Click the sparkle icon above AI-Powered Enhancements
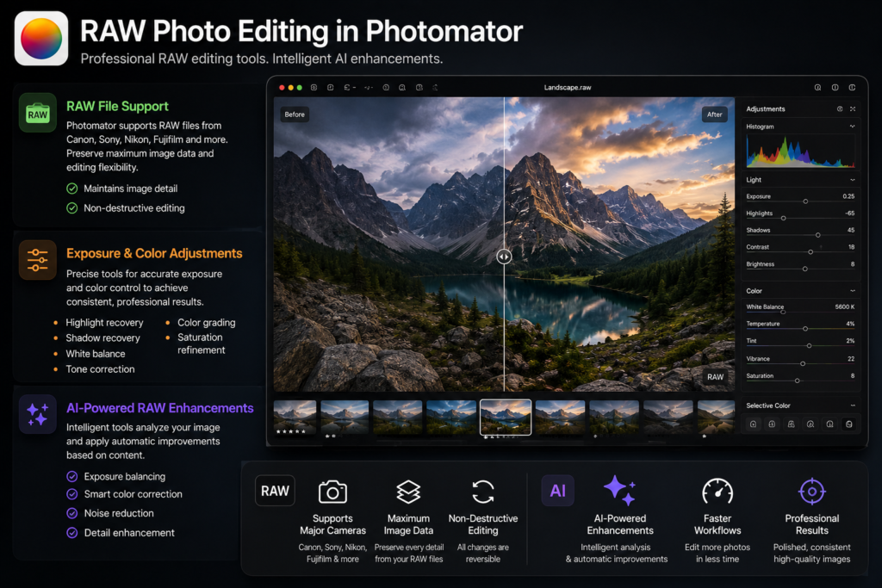Viewport: 882px width, 588px height. point(620,490)
